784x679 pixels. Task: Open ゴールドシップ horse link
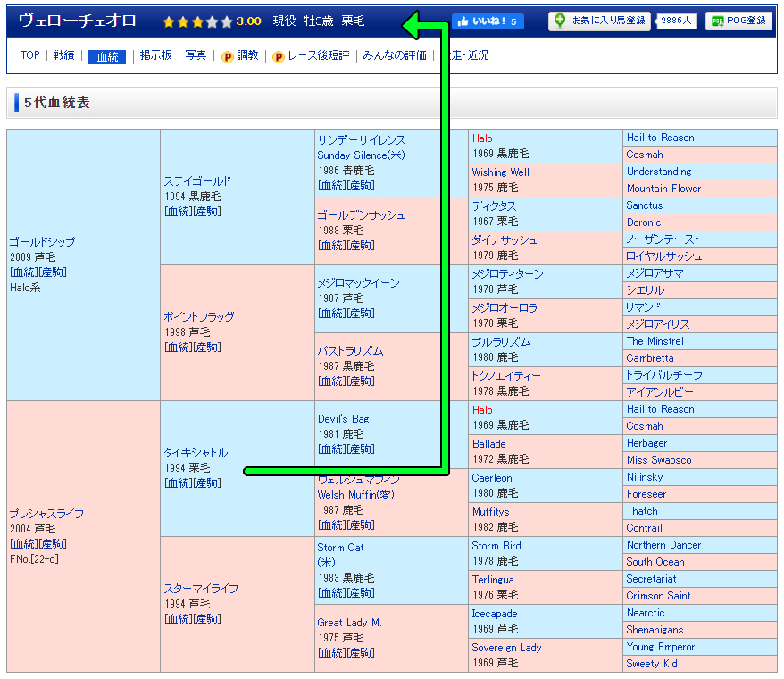point(42,242)
